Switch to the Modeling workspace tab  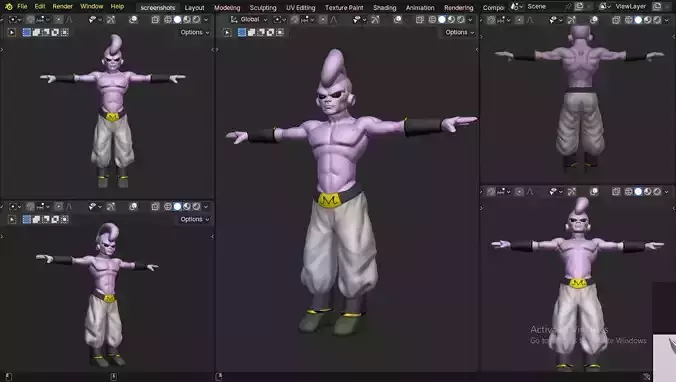click(227, 7)
